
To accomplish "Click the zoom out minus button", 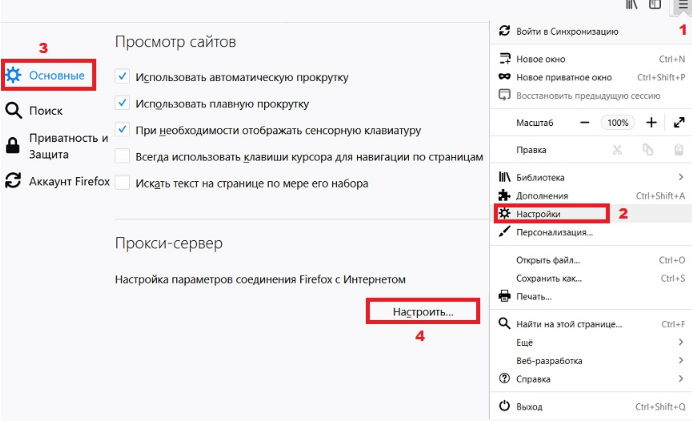I will [x=586, y=122].
